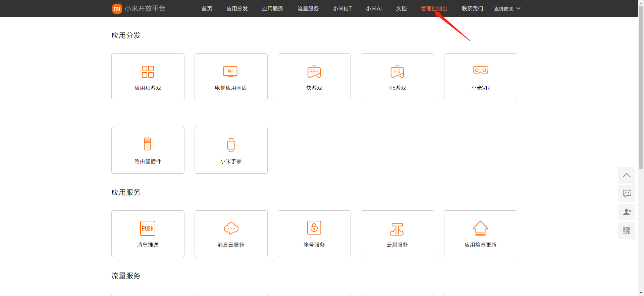Click 联系我们 in the navigation bar
The image size is (644, 296).
pyautogui.click(x=473, y=9)
